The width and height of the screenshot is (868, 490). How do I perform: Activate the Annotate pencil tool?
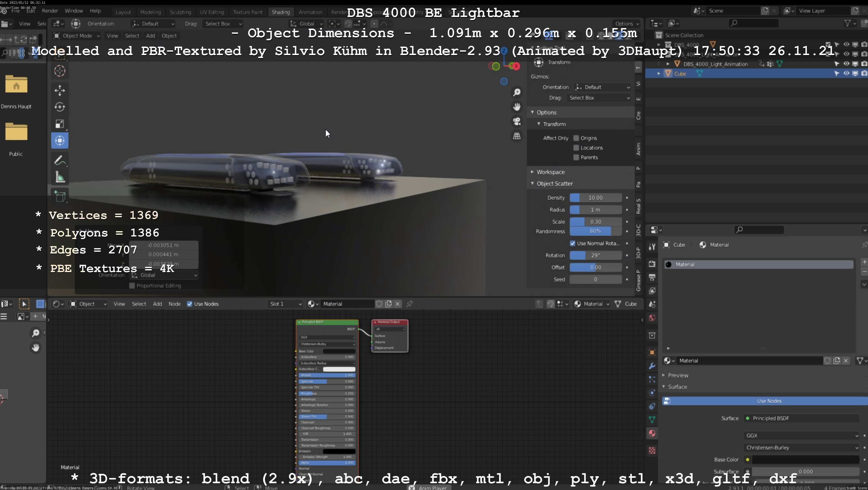pyautogui.click(x=60, y=160)
